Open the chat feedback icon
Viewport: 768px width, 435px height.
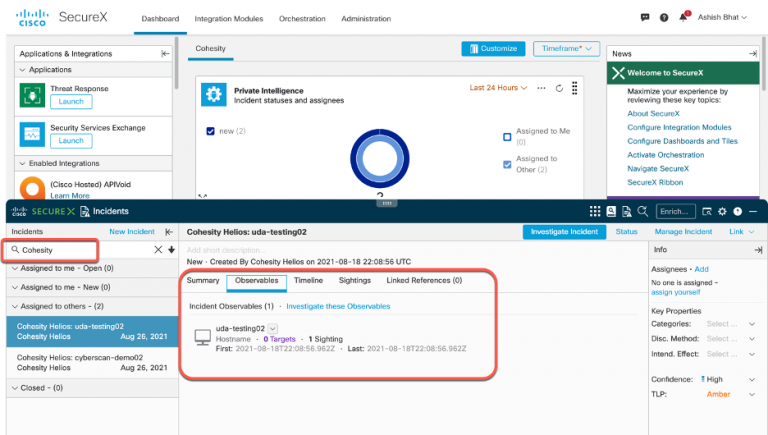click(x=645, y=17)
